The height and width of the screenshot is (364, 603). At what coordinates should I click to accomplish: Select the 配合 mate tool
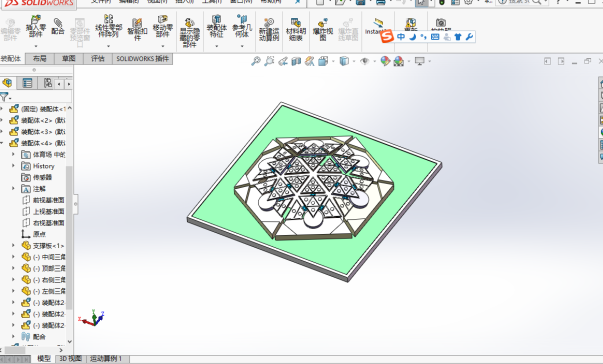58,26
